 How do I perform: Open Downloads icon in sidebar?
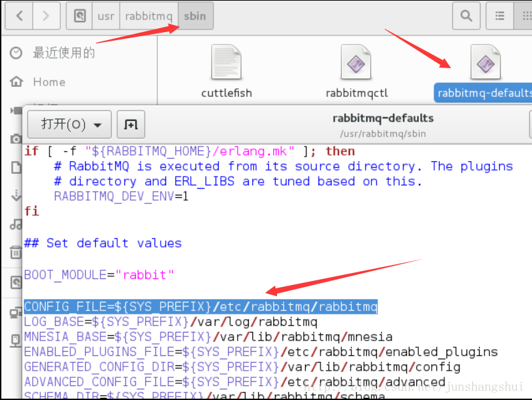pyautogui.click(x=16, y=195)
